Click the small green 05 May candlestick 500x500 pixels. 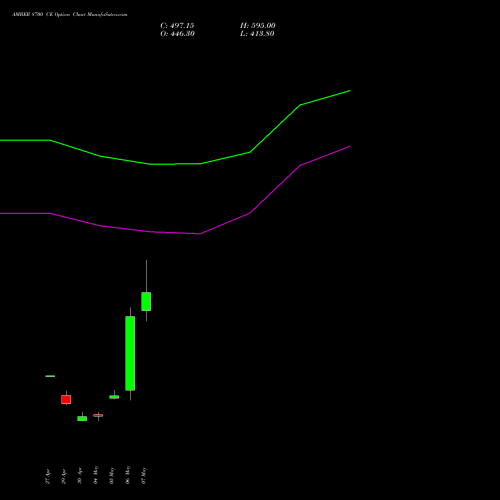(x=114, y=397)
